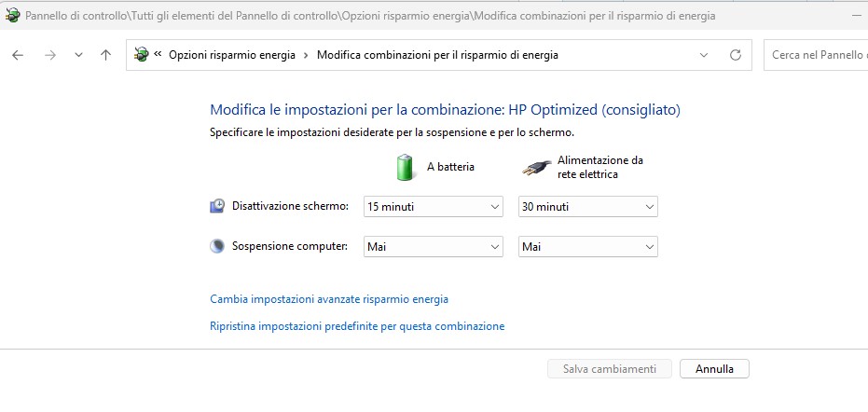Select Opzioni risparmio energia breadcrumb
Viewport: 868px width, 412px height.
[231, 55]
